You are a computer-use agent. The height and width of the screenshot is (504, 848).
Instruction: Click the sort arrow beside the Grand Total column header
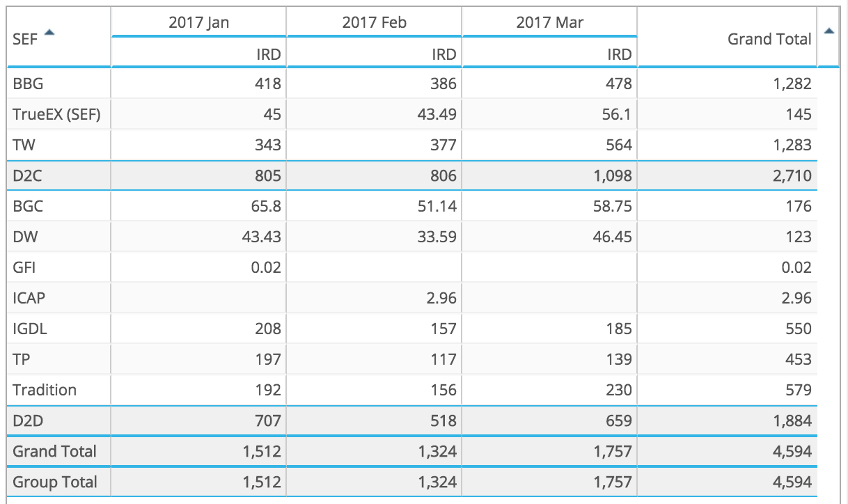(829, 31)
